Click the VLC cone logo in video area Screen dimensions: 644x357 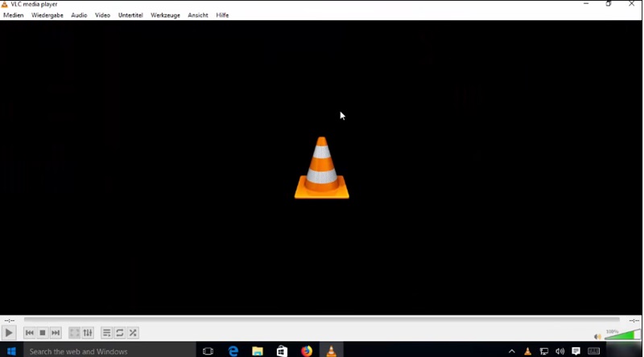tap(321, 168)
